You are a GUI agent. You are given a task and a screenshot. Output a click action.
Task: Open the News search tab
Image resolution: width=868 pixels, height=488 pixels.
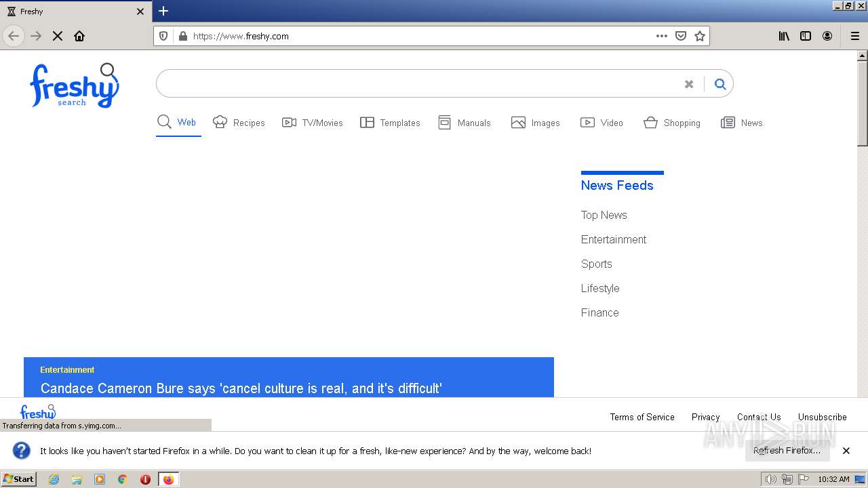click(x=742, y=122)
